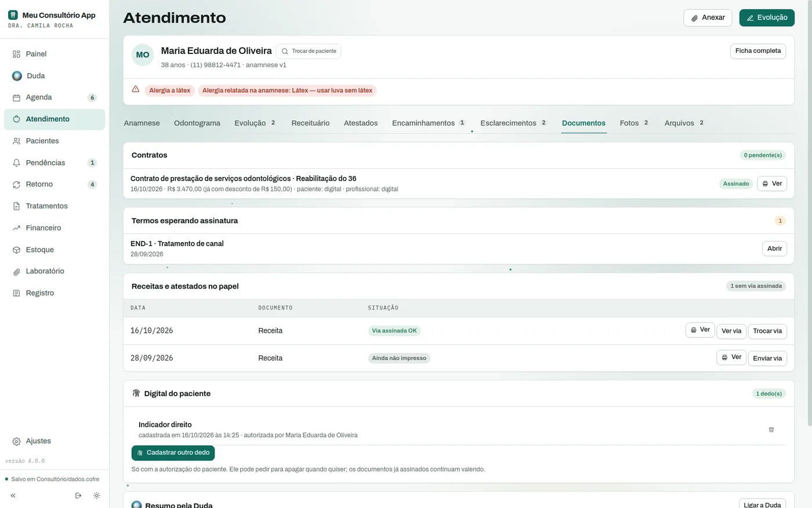Image resolution: width=812 pixels, height=508 pixels.
Task: Click the green Evolução button in header
Action: pos(767,18)
